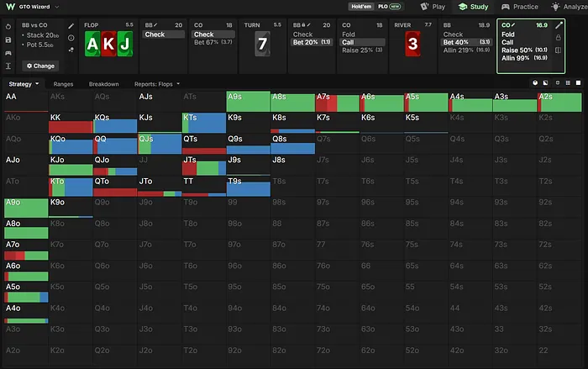588x369 pixels.
Task: Select the full square view toggle
Action: (x=578, y=82)
